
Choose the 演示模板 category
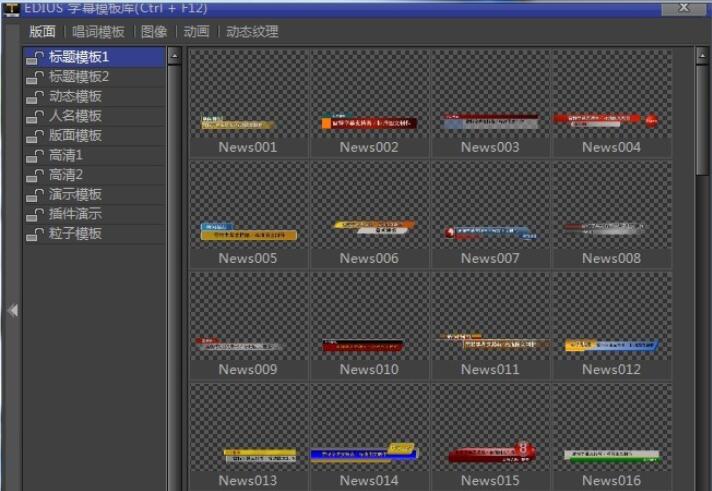[94, 194]
